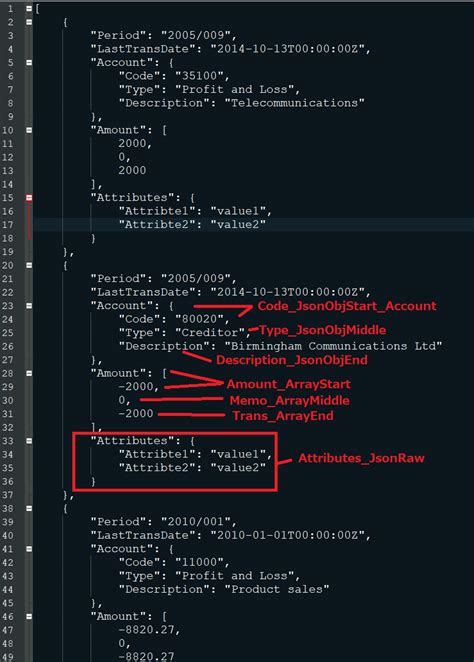
Task: Click the 0 value on line 30
Action: coord(122,400)
